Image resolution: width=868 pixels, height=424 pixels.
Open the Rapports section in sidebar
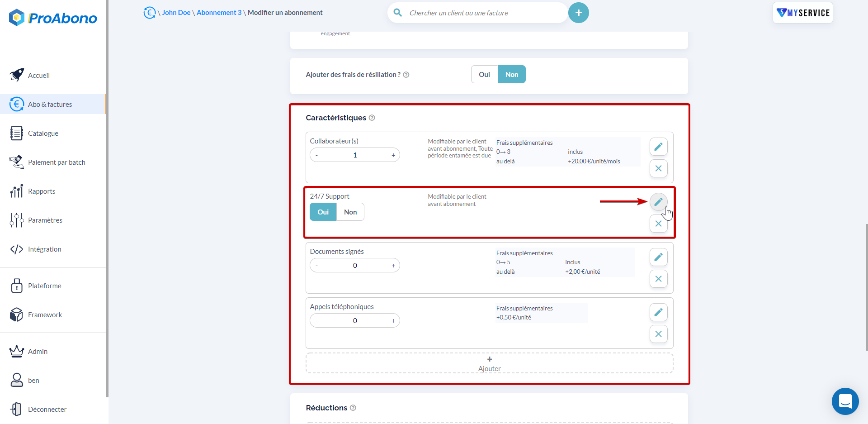click(x=42, y=191)
